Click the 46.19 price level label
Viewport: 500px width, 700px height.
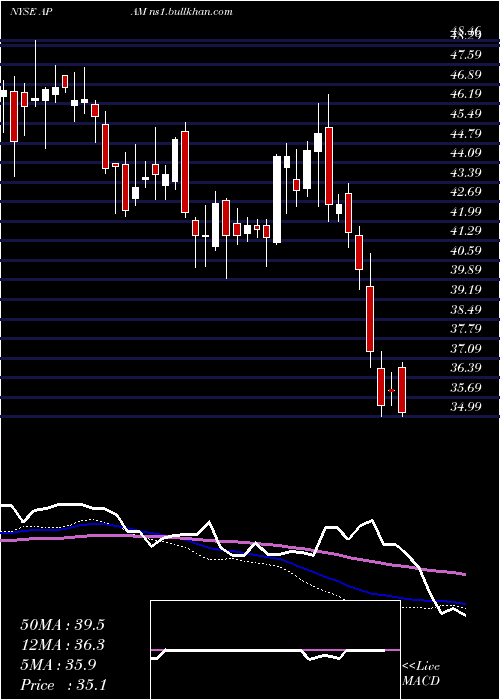(466, 94)
